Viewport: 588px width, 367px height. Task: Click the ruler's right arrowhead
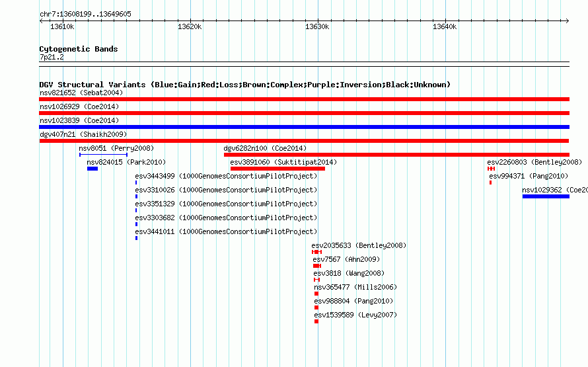(x=568, y=20)
